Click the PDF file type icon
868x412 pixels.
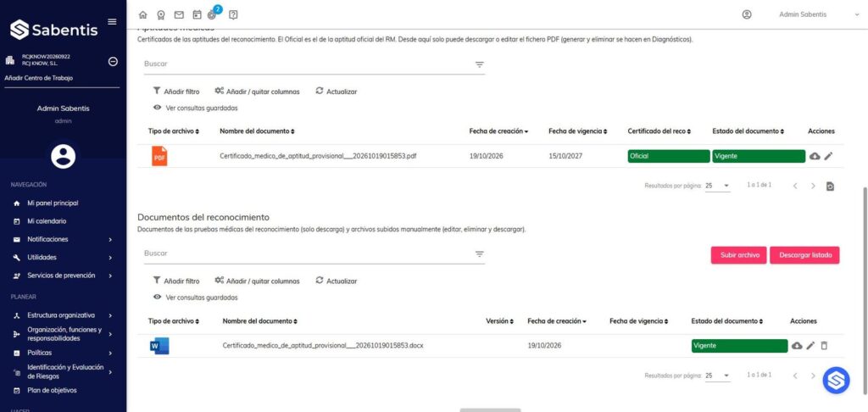pos(159,156)
